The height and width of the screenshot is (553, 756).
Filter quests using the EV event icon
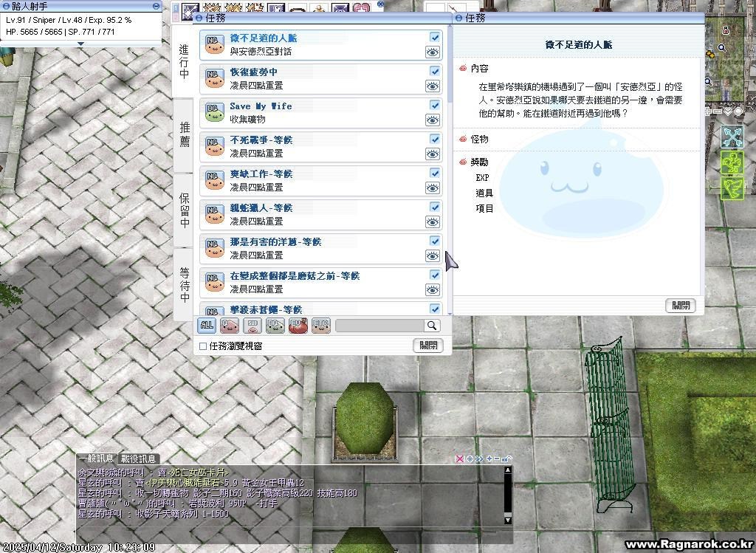click(298, 326)
